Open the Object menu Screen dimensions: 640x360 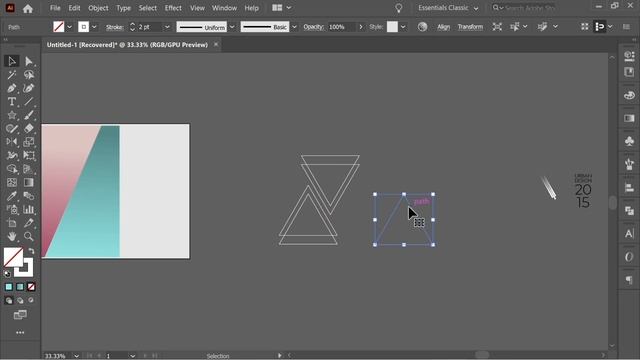click(x=98, y=8)
